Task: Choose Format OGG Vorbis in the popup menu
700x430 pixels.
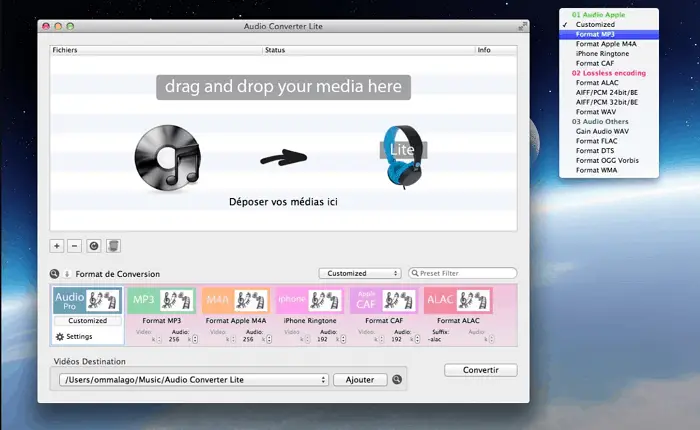Action: [x=609, y=160]
